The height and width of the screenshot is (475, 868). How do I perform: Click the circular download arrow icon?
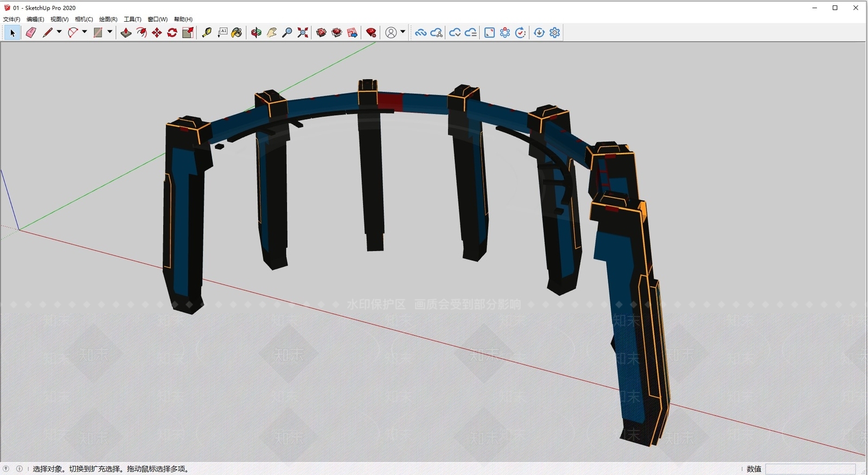tap(539, 33)
